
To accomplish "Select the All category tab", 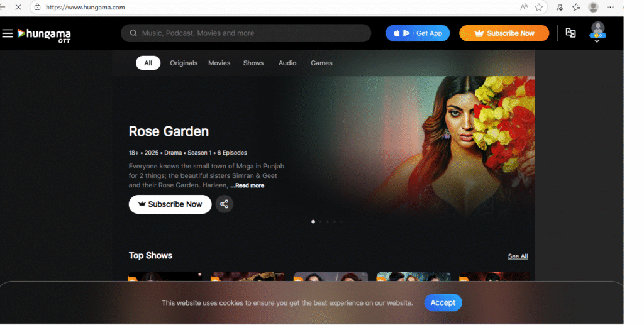I will click(148, 63).
